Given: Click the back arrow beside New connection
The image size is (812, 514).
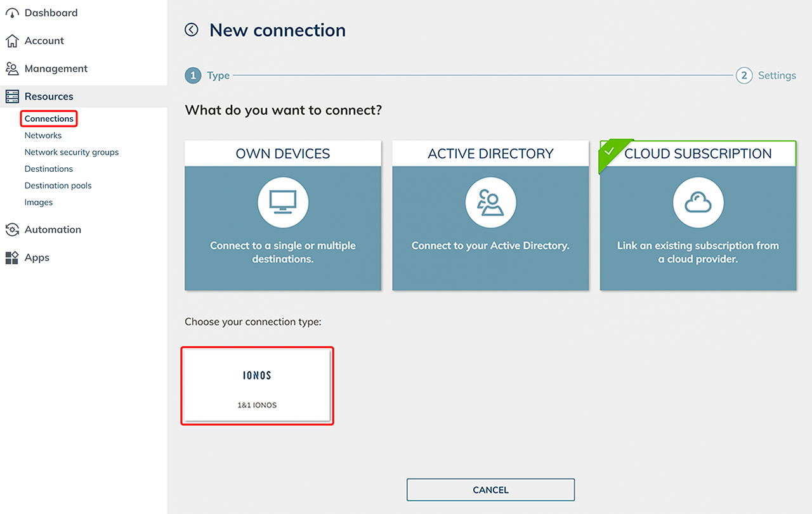Looking at the screenshot, I should click(x=192, y=30).
